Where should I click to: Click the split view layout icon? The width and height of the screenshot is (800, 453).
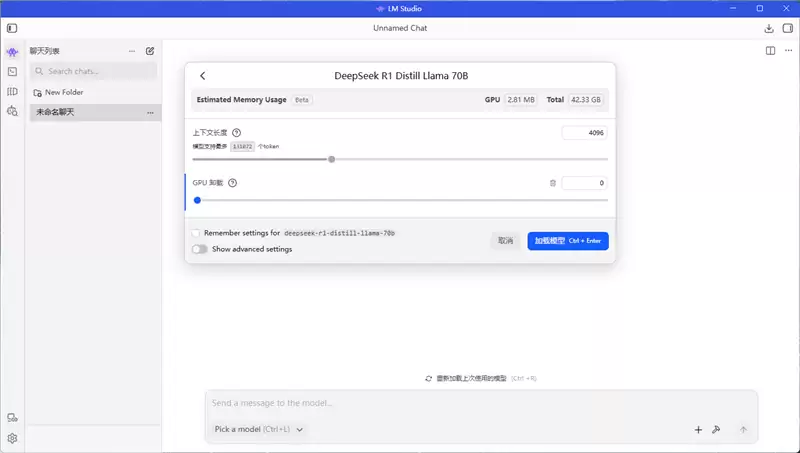(x=770, y=51)
